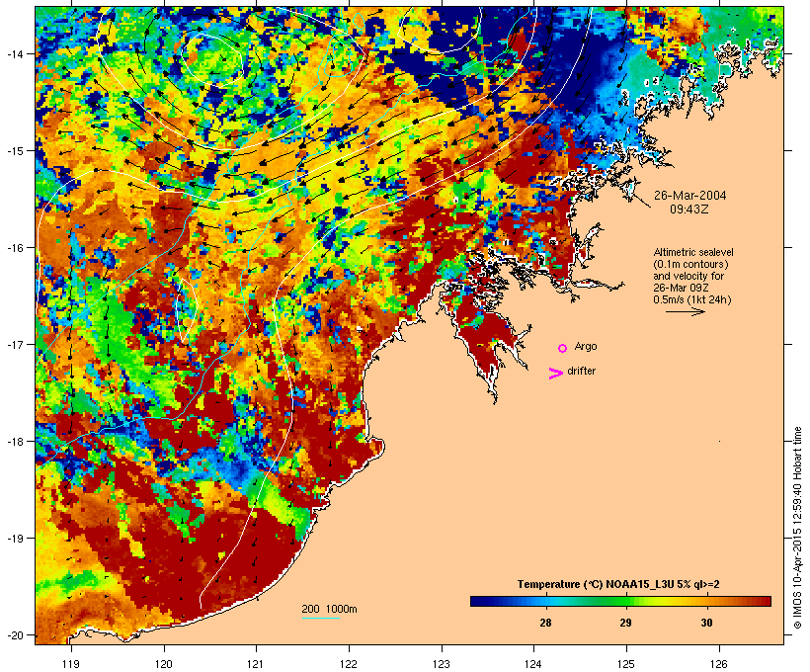This screenshot has width=810, height=672.
Task: Click the Temperature NOAA15_L3U colorbar title
Action: pyautogui.click(x=618, y=584)
